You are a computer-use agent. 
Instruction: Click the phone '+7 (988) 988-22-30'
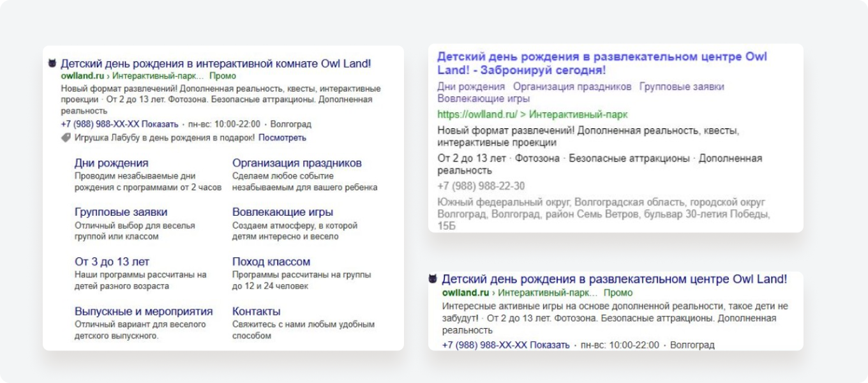click(481, 186)
